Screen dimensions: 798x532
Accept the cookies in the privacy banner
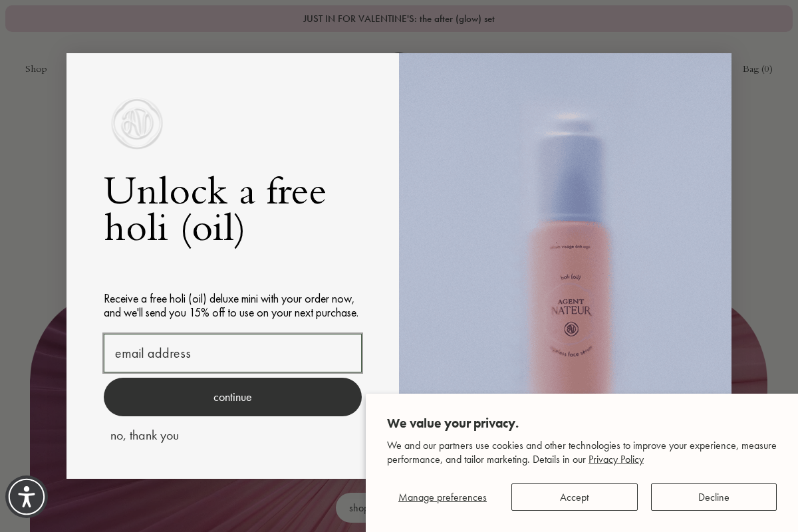574,497
